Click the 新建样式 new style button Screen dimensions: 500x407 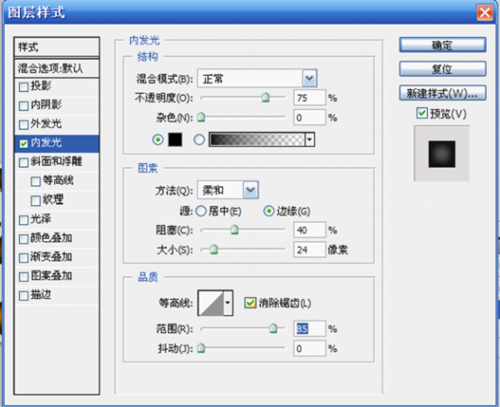point(443,93)
